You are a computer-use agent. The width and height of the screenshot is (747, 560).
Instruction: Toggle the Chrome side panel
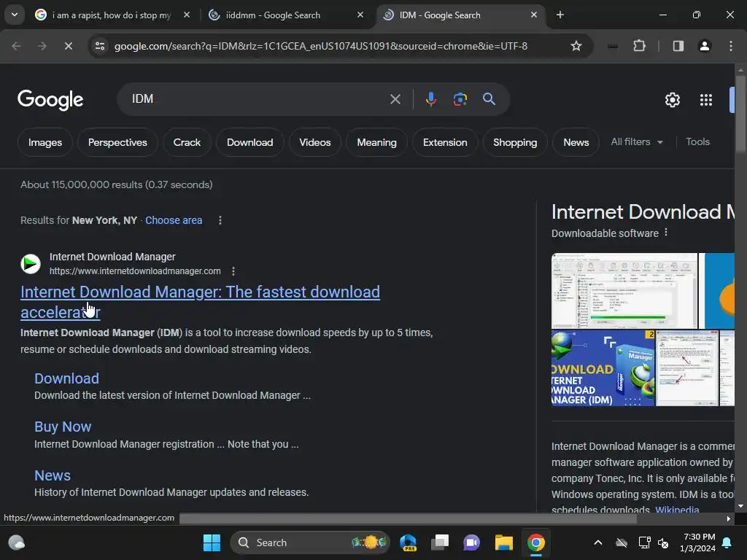(678, 46)
